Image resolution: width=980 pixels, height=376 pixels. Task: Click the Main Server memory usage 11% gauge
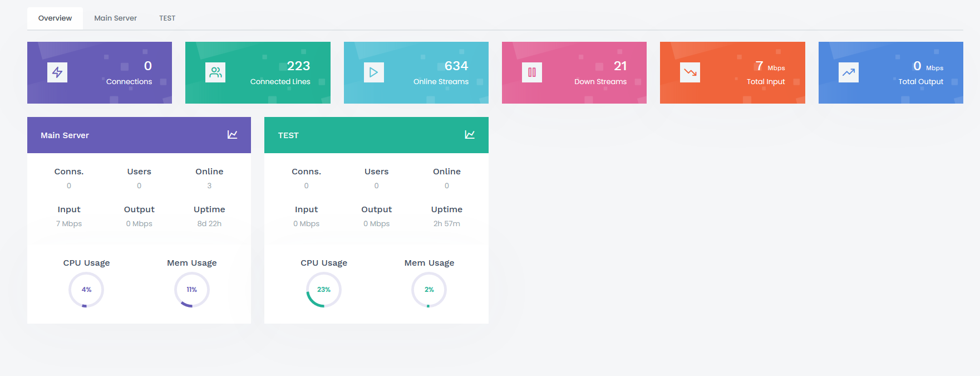tap(192, 290)
